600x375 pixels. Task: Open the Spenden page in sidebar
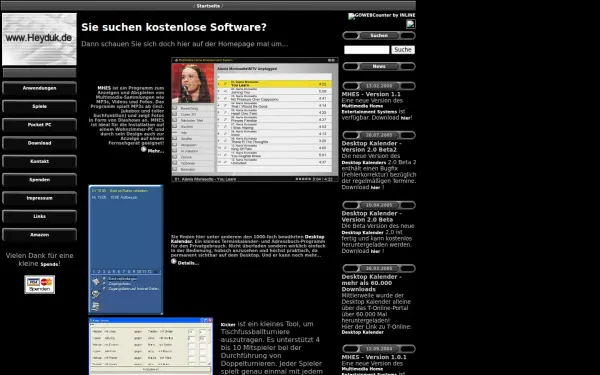(x=39, y=180)
